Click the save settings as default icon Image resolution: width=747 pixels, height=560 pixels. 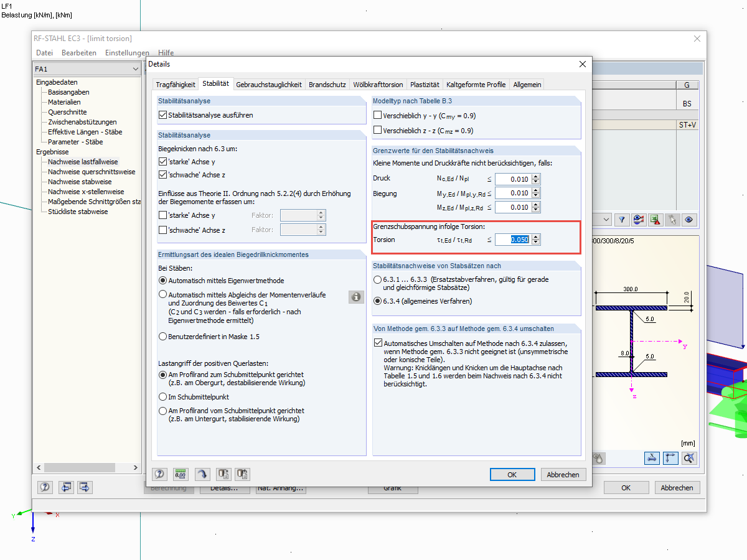[242, 474]
